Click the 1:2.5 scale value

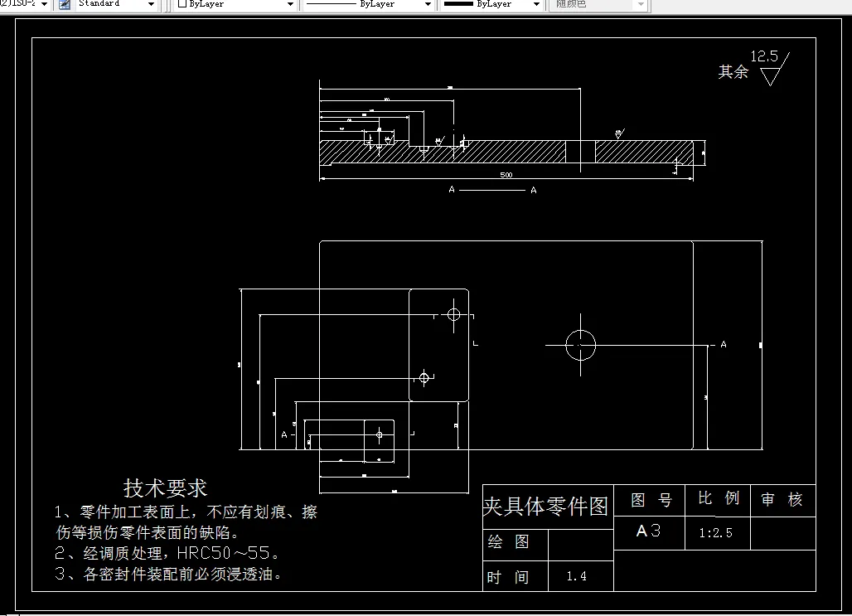(716, 533)
